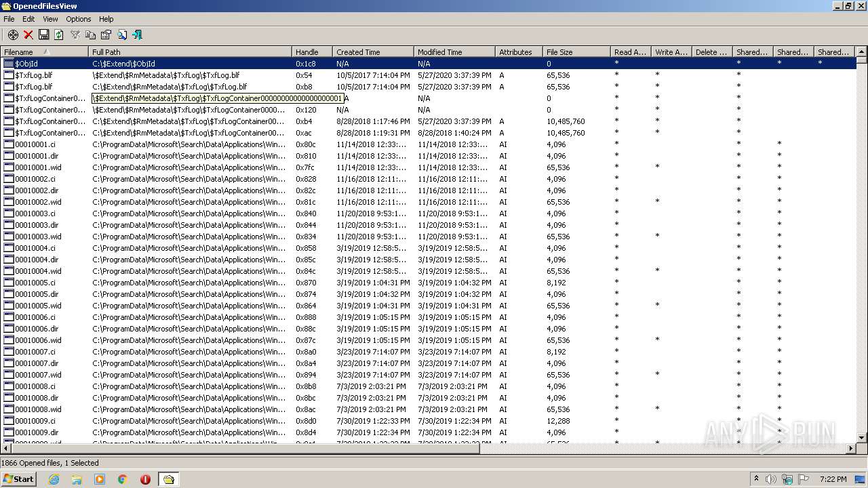Sort by the Modified Time column header
Image resolution: width=868 pixels, height=488 pixels.
coord(454,52)
